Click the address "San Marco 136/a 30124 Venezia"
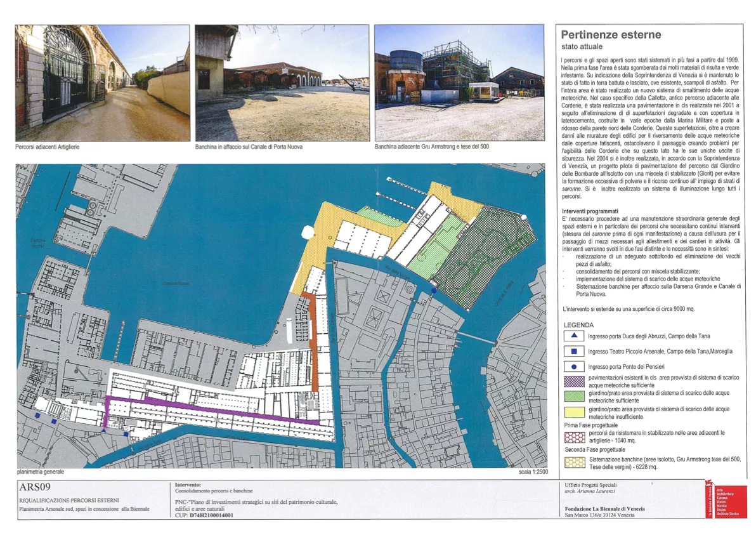This screenshot has height=535, width=756. click(x=600, y=515)
